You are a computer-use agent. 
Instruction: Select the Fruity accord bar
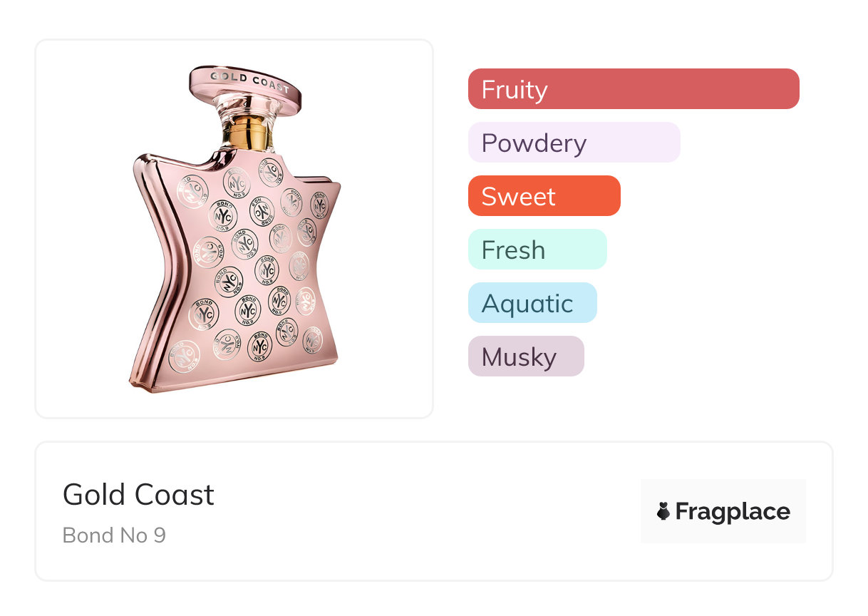click(634, 89)
